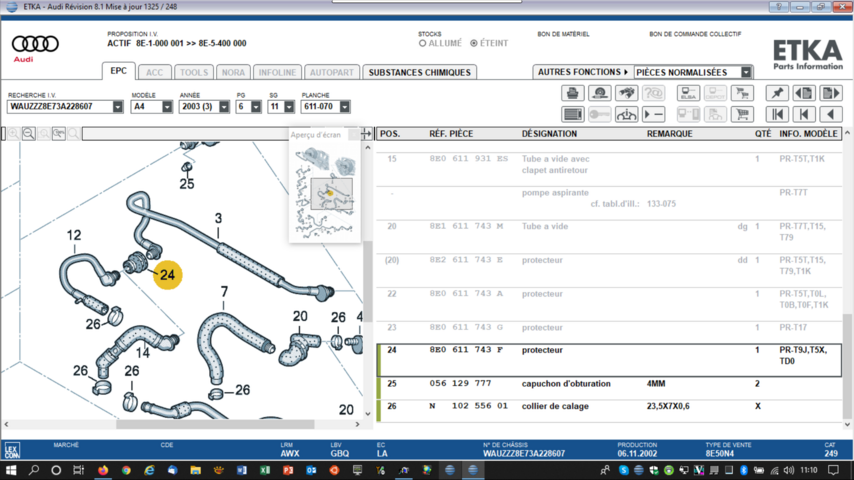854x480 pixels.
Task: Open the single shopping cart icon
Action: point(742,114)
